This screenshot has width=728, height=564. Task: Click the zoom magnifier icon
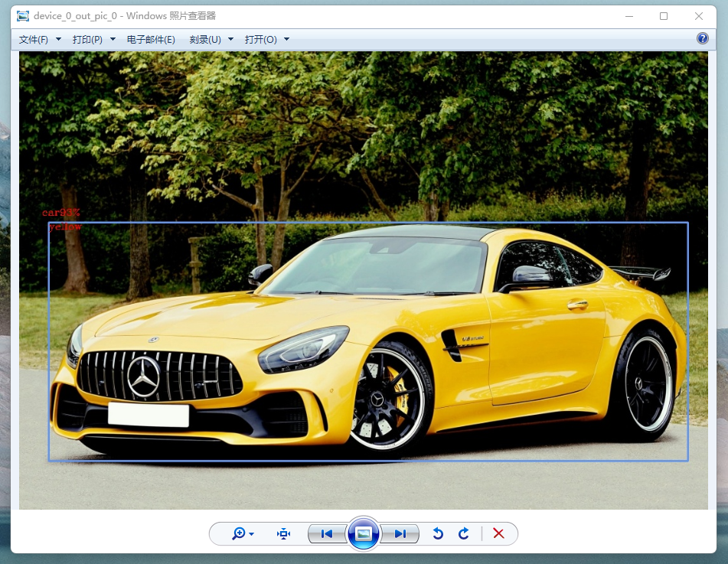239,534
